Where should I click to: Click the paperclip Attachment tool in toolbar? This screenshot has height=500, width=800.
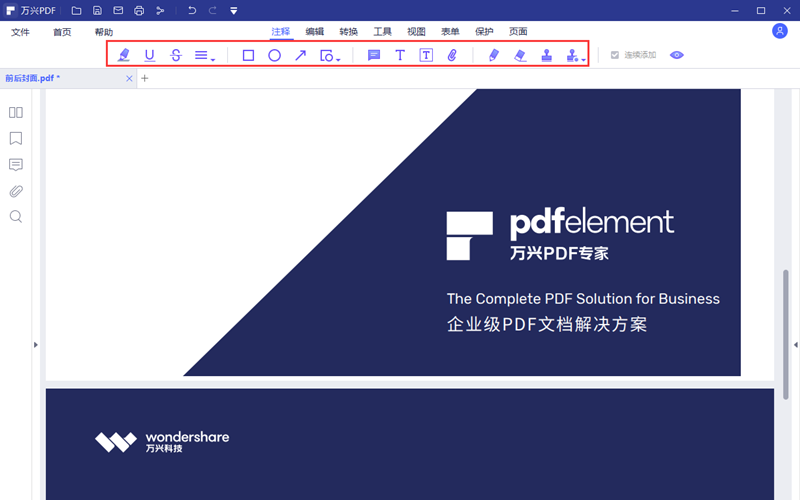pos(452,55)
